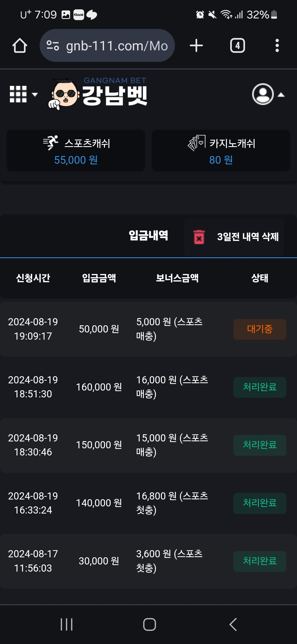Expand the grid menu dropdown arrow
This screenshot has height=644, width=297.
pyautogui.click(x=35, y=95)
